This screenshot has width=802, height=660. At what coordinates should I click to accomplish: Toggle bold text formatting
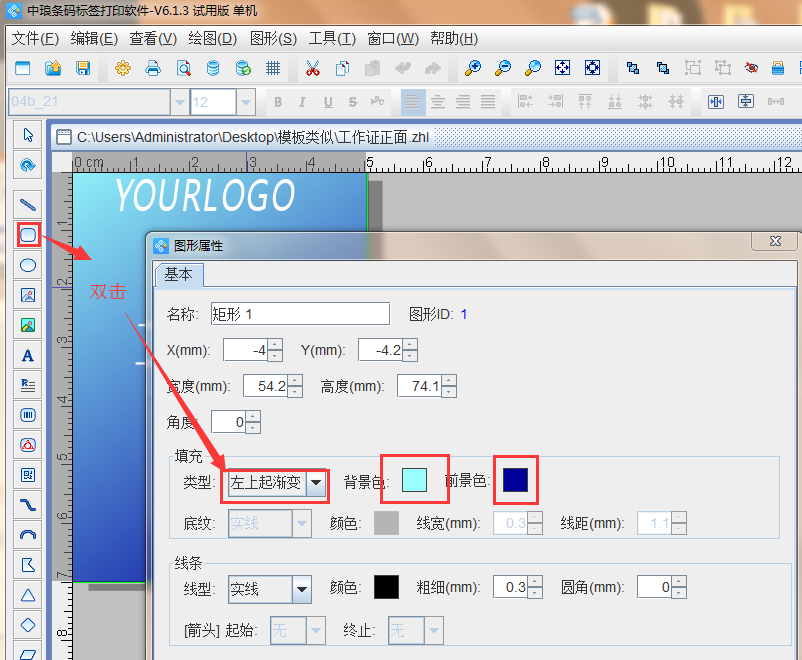[278, 101]
